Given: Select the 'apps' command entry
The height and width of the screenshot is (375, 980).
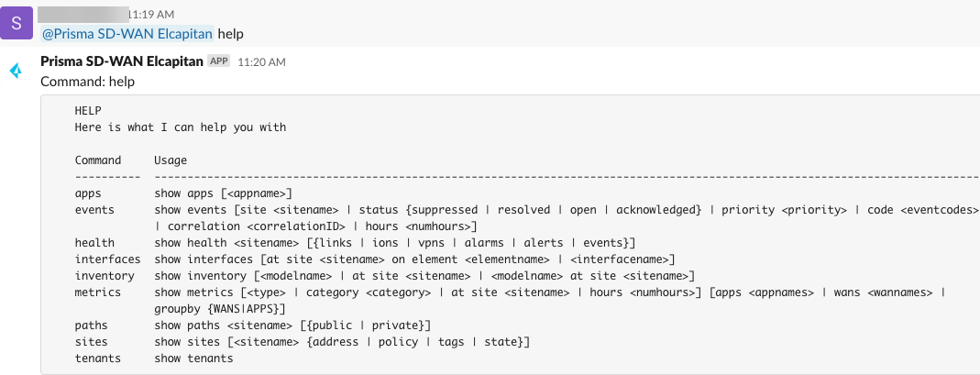Looking at the screenshot, I should tap(88, 193).
